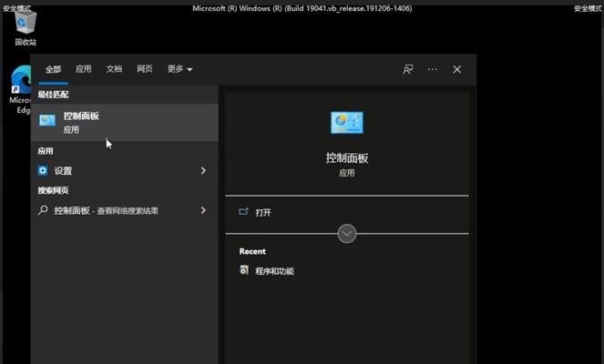Click the 最佳匹配 section heading

point(53,95)
